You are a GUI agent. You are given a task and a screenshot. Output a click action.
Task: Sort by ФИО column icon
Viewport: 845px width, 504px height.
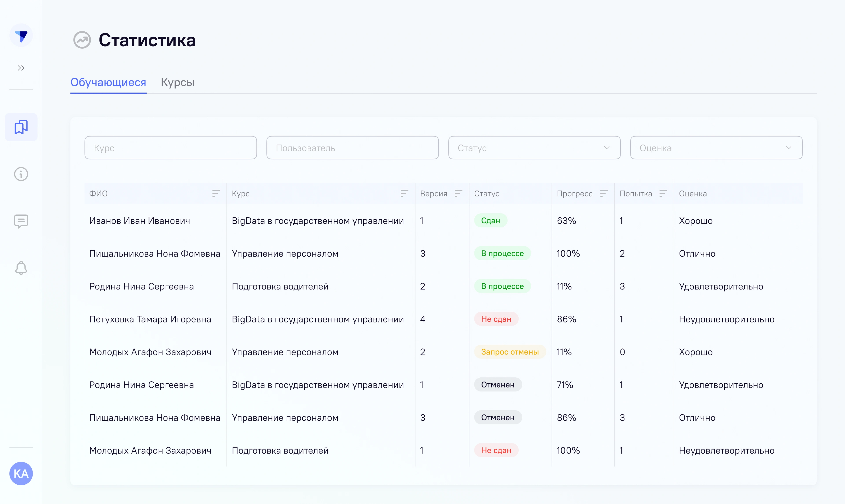[x=216, y=194]
